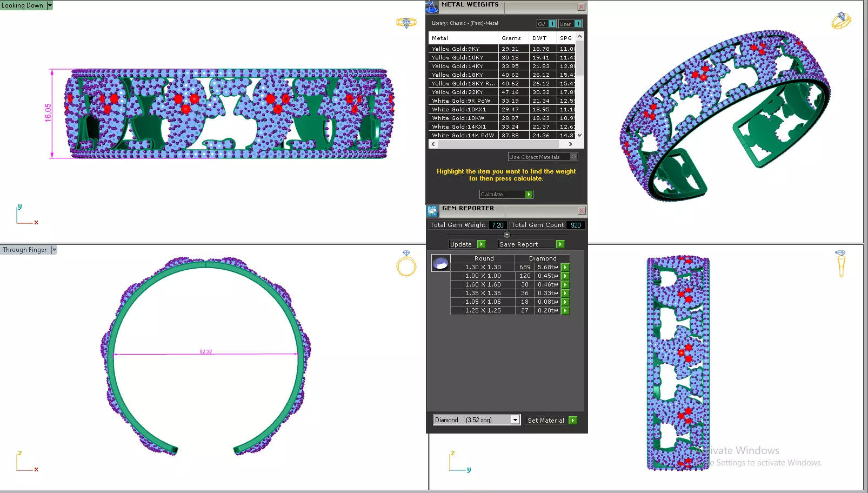
Task: Click the Save Report button
Action: tap(527, 244)
